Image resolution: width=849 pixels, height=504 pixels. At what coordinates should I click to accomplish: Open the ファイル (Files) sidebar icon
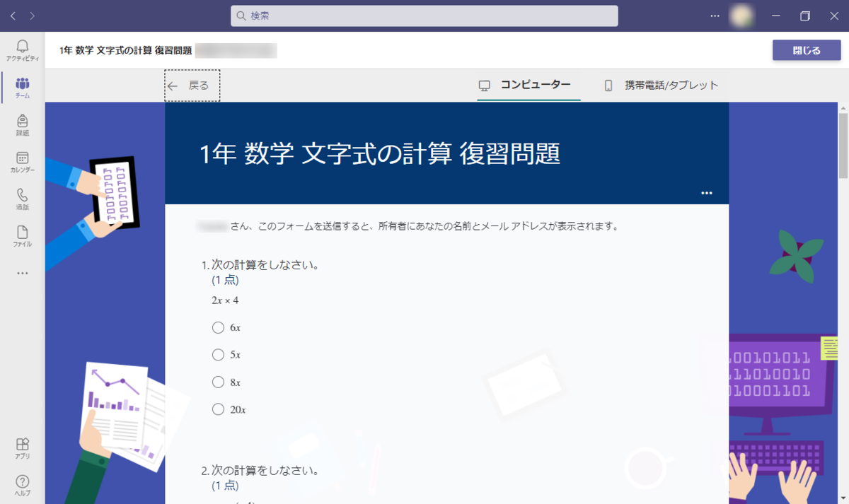click(x=22, y=233)
